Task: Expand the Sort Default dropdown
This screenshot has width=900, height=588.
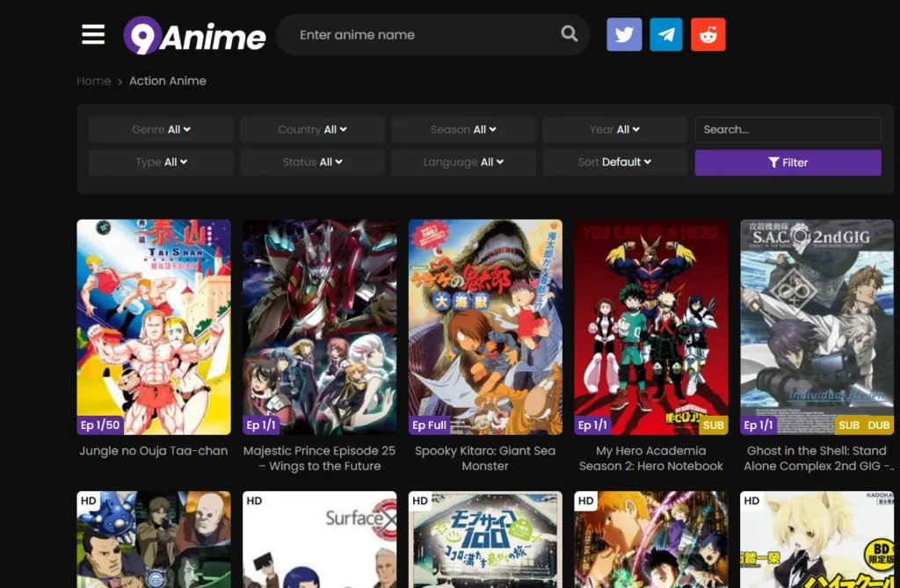Action: pos(614,163)
